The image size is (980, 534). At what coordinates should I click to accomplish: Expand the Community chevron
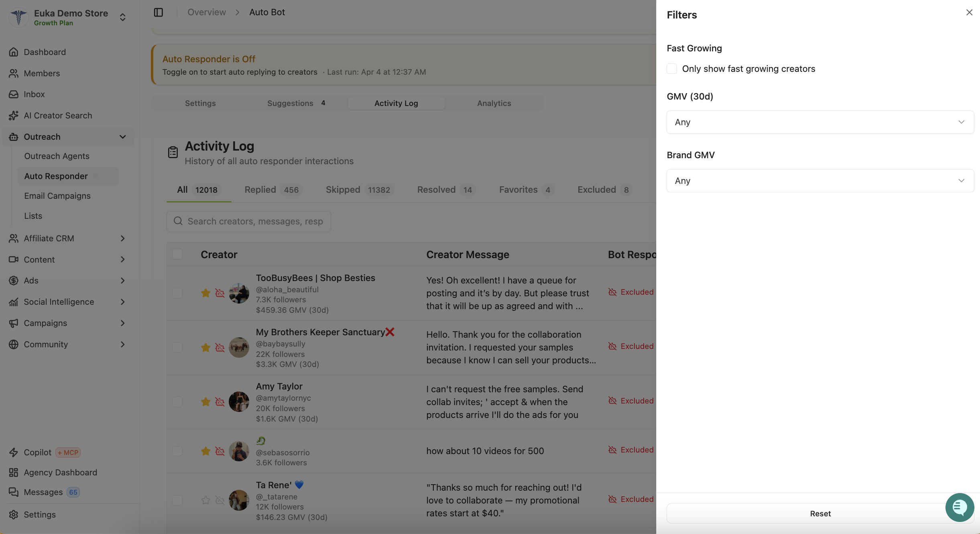pyautogui.click(x=123, y=344)
